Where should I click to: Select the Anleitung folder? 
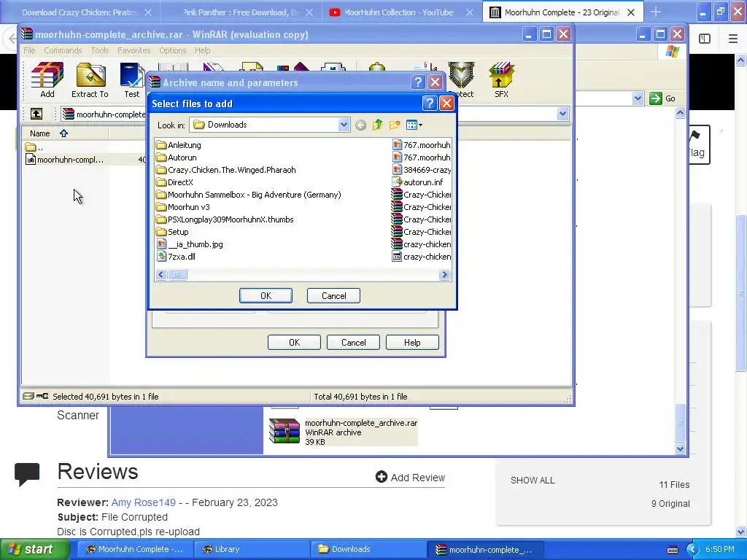179,145
